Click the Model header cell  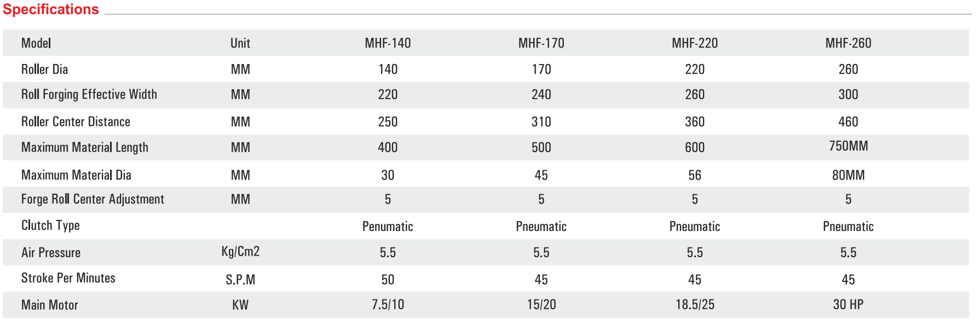[36, 43]
